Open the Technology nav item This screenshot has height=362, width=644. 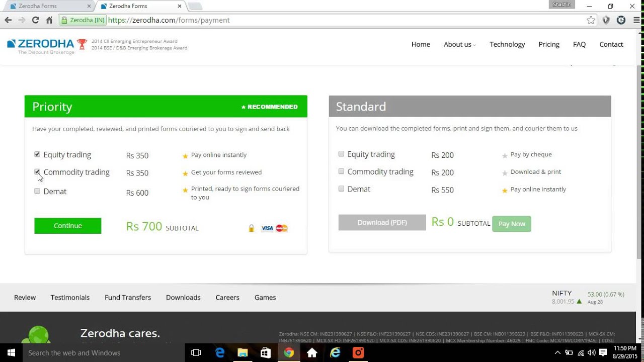pos(507,44)
